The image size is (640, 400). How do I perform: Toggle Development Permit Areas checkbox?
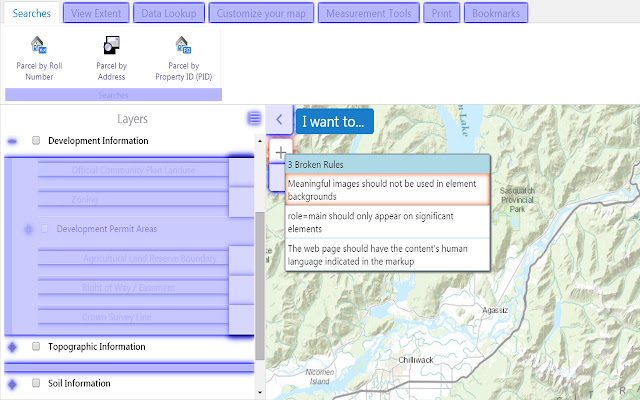(44, 229)
